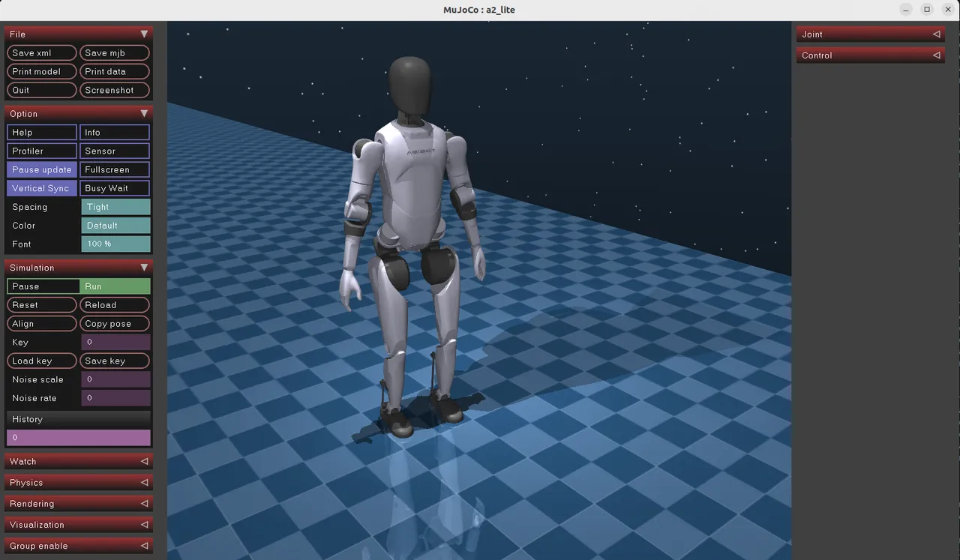Click the Reload button
The image size is (960, 560).
coord(115,305)
